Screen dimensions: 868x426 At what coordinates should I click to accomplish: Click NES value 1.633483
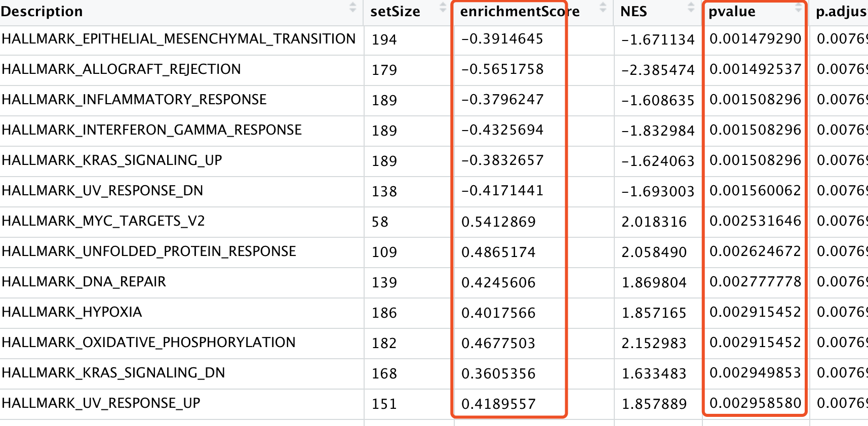point(654,373)
